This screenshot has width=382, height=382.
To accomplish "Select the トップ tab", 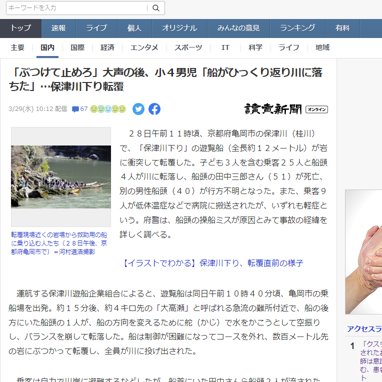I will [x=21, y=28].
